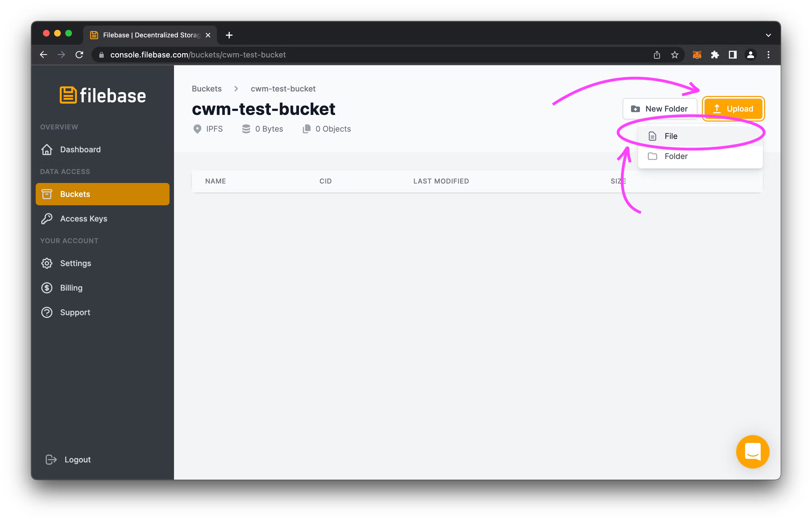Image resolution: width=812 pixels, height=521 pixels.
Task: Open Account Settings page
Action: (x=76, y=263)
